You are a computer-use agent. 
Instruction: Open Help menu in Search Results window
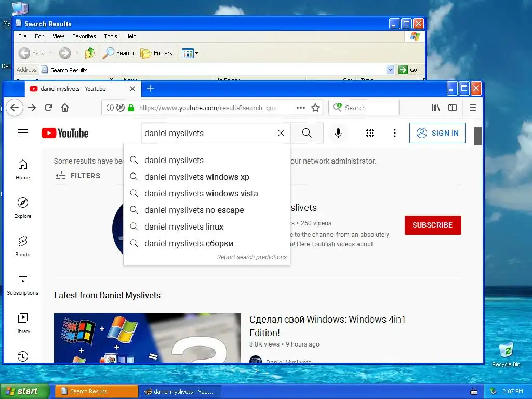click(130, 36)
